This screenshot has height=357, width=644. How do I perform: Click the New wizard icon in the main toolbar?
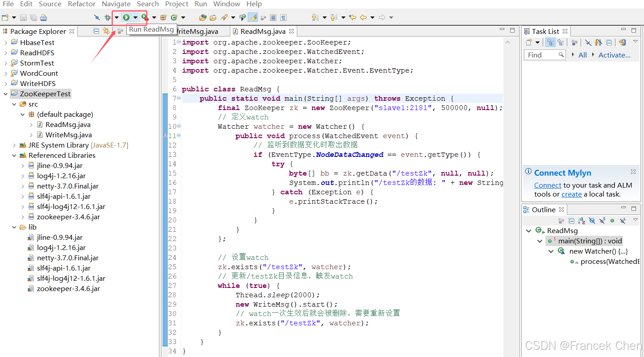pyautogui.click(x=5, y=17)
